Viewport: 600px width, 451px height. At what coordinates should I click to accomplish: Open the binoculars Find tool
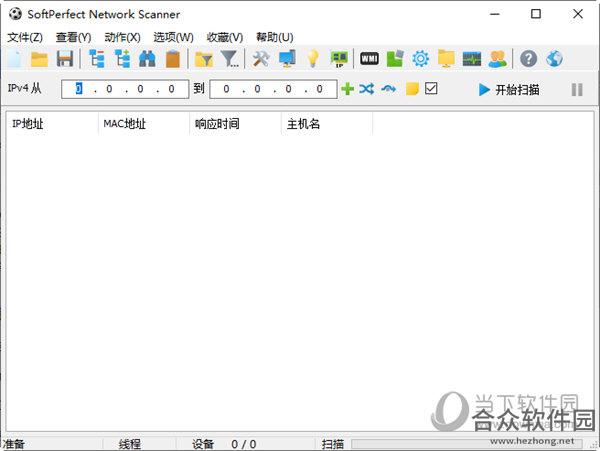click(x=147, y=59)
